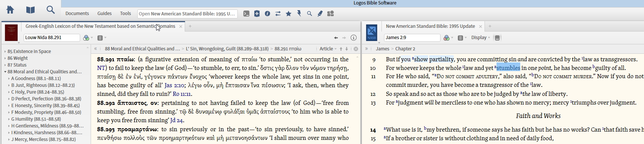Add a new tab beside the NASB tab
The height and width of the screenshot is (144, 644).
(x=490, y=26)
